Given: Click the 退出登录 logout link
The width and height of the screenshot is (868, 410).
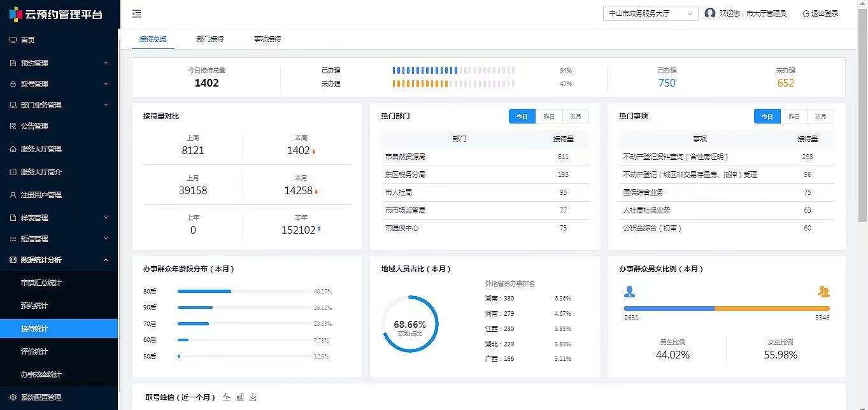Looking at the screenshot, I should point(820,13).
